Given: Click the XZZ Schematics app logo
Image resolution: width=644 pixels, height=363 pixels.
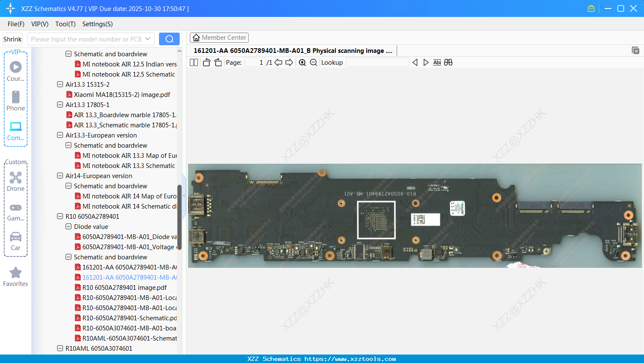Looking at the screenshot, I should (11, 8).
